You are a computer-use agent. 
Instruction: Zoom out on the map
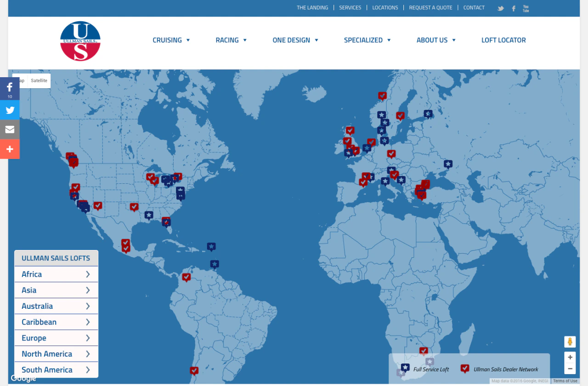[x=570, y=369]
